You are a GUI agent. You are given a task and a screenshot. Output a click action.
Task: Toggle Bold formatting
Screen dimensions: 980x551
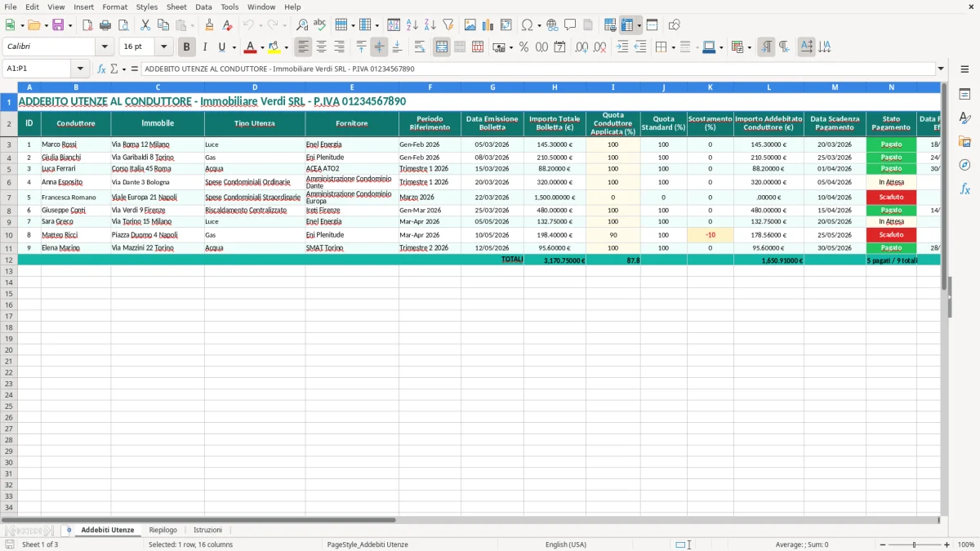pos(187,47)
